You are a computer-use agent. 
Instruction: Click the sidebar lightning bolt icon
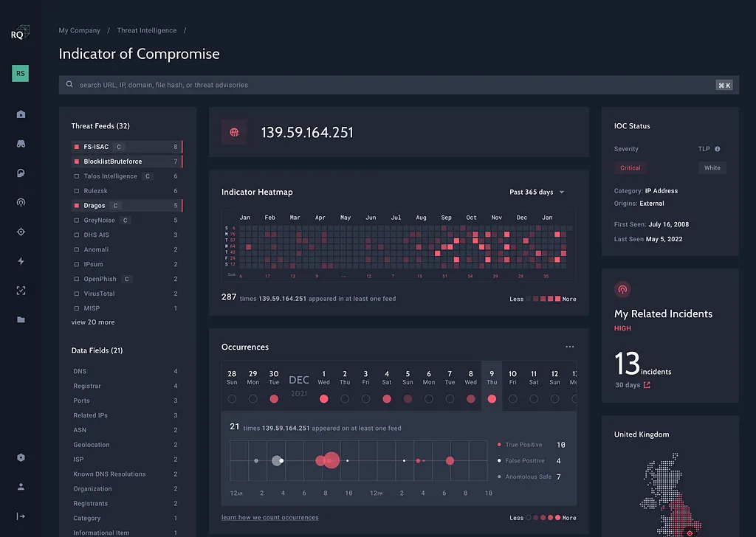[x=21, y=261]
